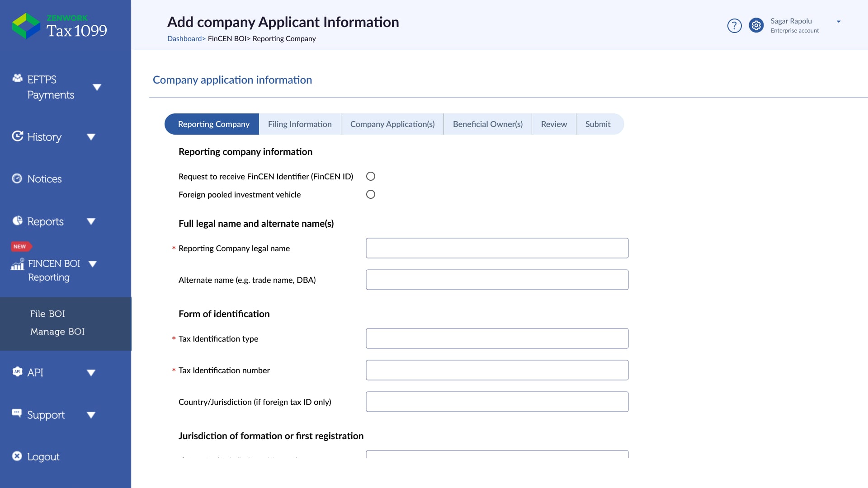Collapse the FINCEN BOI Reporting arrow
This screenshot has height=488, width=868.
click(93, 264)
